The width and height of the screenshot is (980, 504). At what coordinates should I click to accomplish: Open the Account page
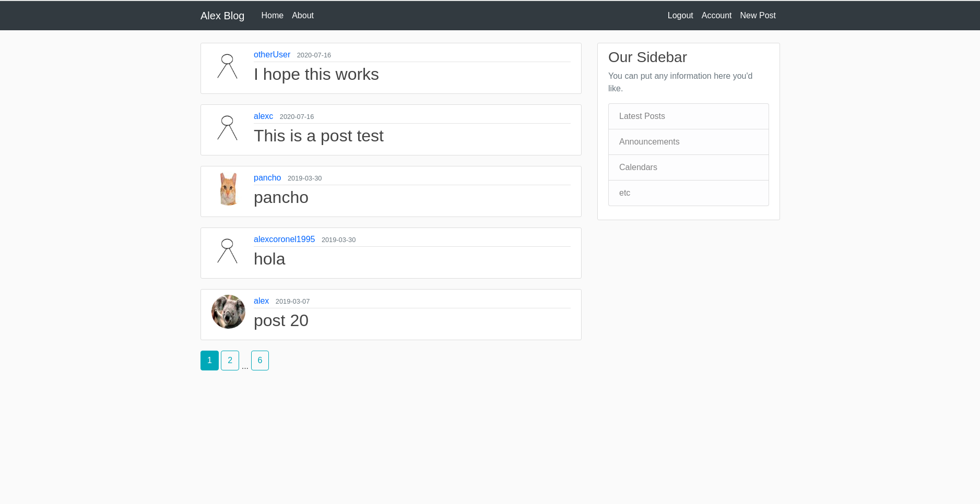tap(716, 16)
